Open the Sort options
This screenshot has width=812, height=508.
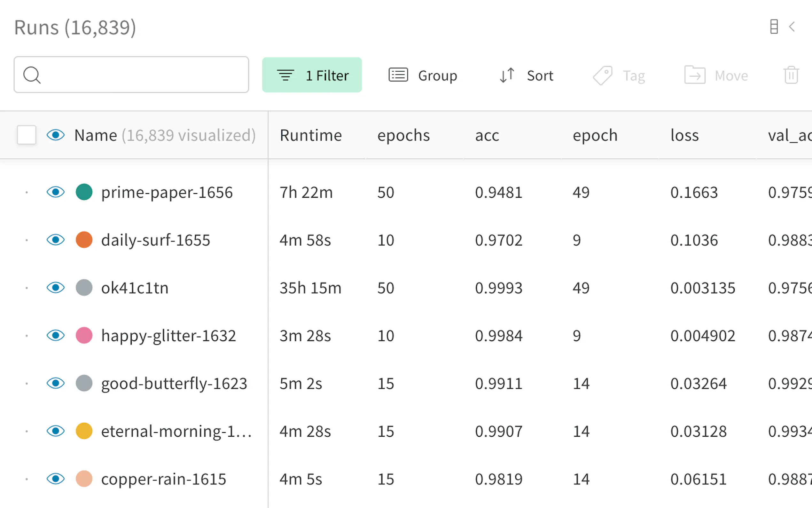click(526, 75)
